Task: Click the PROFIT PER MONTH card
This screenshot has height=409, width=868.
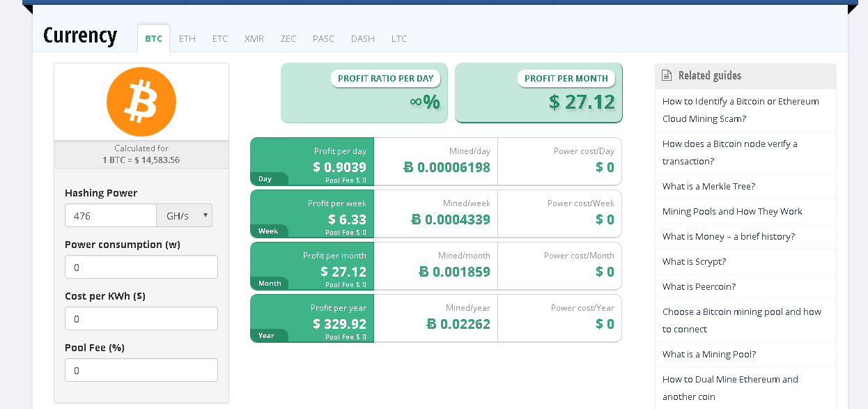Action: point(538,93)
